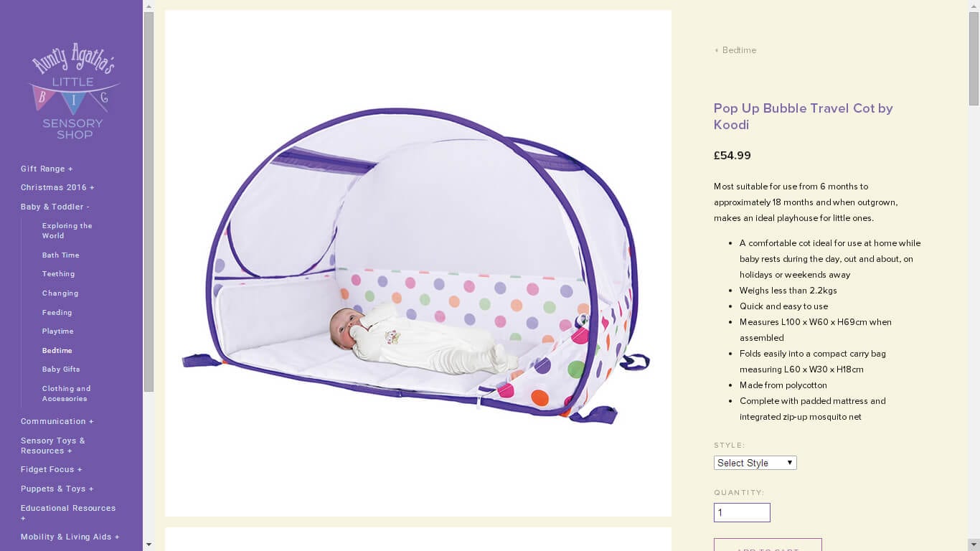Click the page scrollbar down arrow
This screenshot has width=980, height=551.
coord(974,545)
